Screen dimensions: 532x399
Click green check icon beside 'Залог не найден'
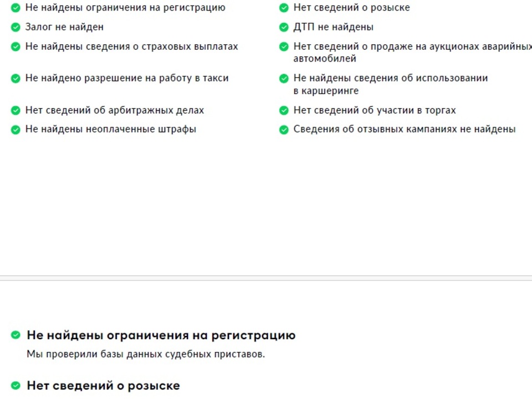[16, 27]
